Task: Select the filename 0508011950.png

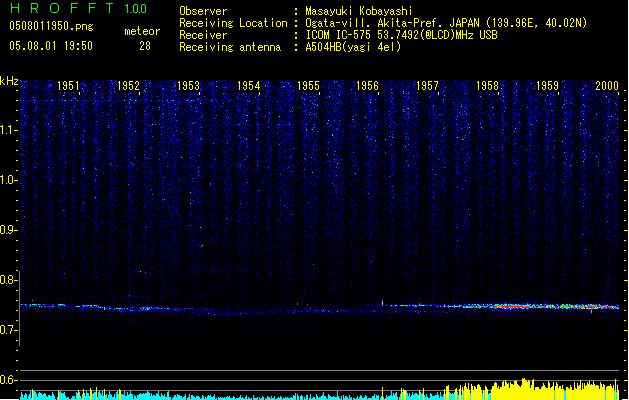Action: tap(51, 26)
